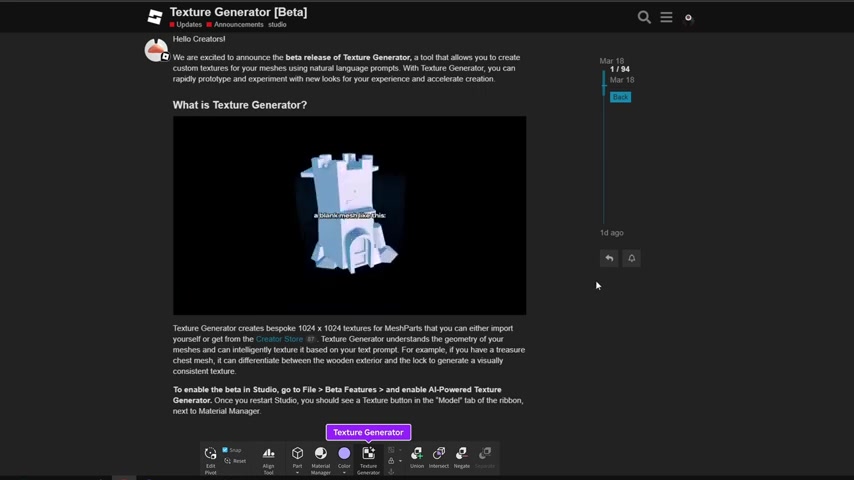The image size is (854, 480).
Task: Expand the Color dropdown arrow
Action: (344, 473)
